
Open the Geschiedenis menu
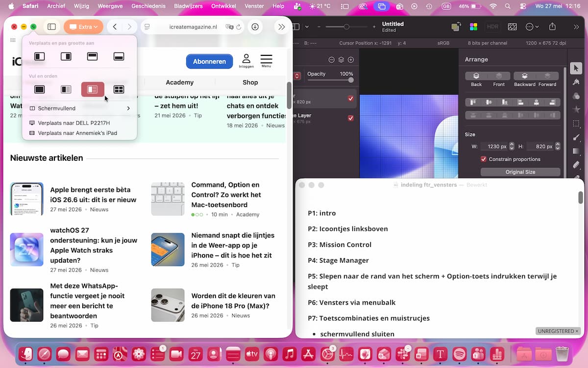(149, 6)
